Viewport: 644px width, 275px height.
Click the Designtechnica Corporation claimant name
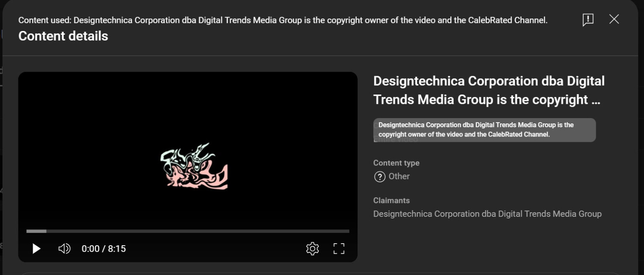point(488,213)
